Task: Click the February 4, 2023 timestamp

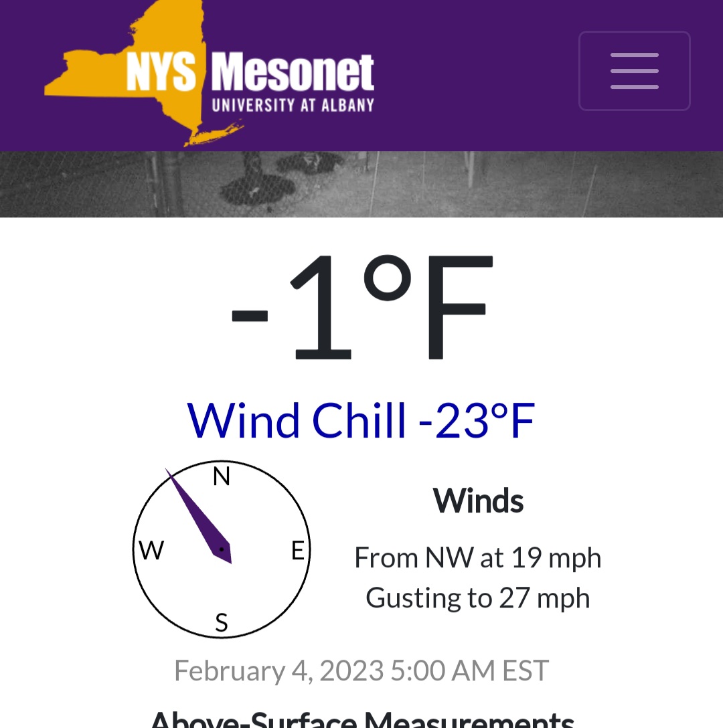Action: [361, 671]
